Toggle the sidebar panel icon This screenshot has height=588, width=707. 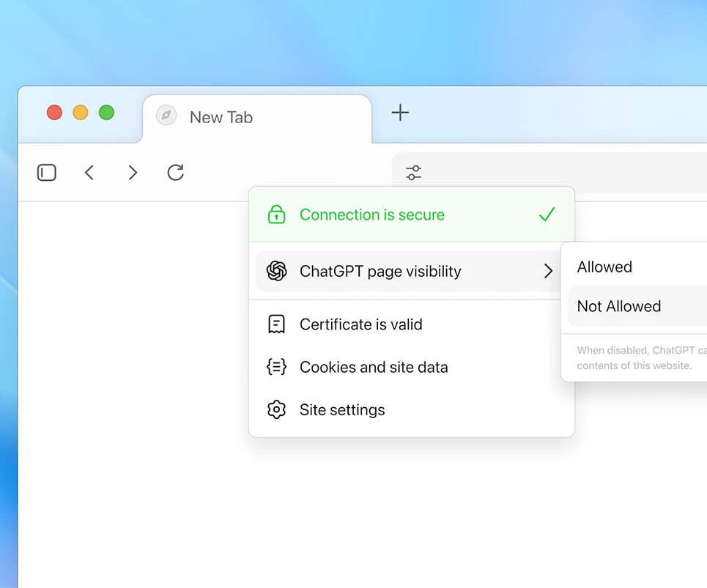[47, 173]
